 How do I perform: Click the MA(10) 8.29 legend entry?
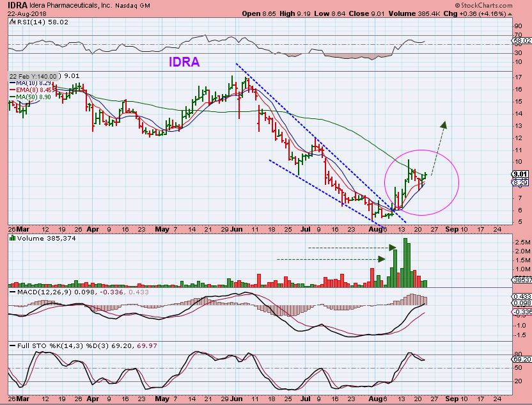coord(31,83)
